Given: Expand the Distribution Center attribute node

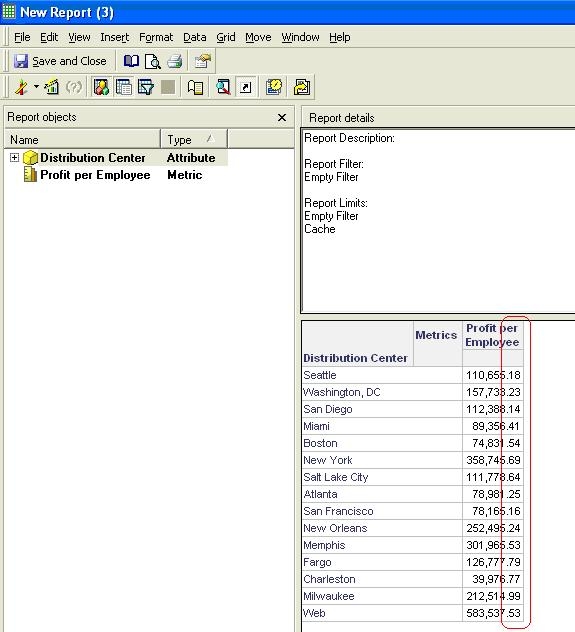Looking at the screenshot, I should 14,158.
